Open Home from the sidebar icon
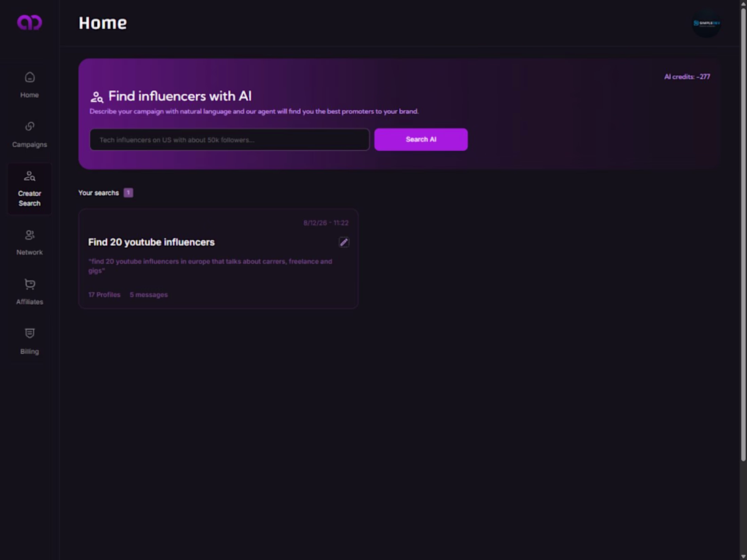The image size is (747, 560). [29, 77]
